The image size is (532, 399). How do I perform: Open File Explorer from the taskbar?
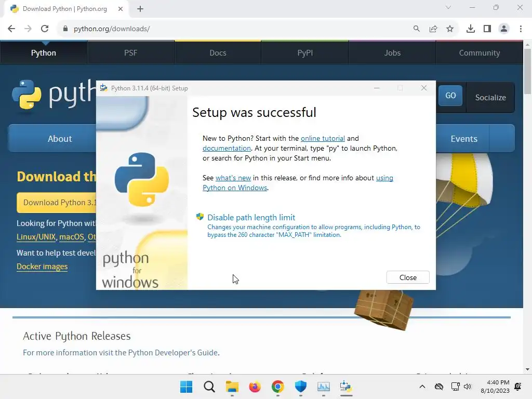(232, 387)
